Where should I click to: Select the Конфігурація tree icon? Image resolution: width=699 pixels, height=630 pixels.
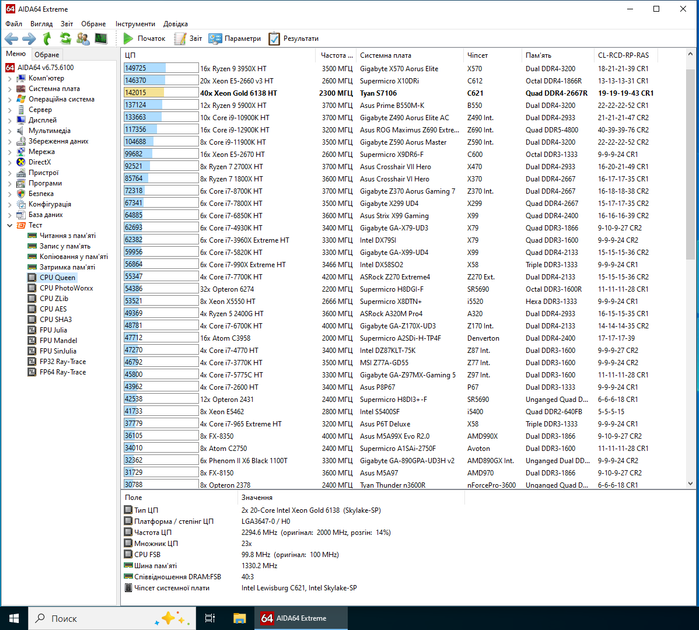pos(21,204)
